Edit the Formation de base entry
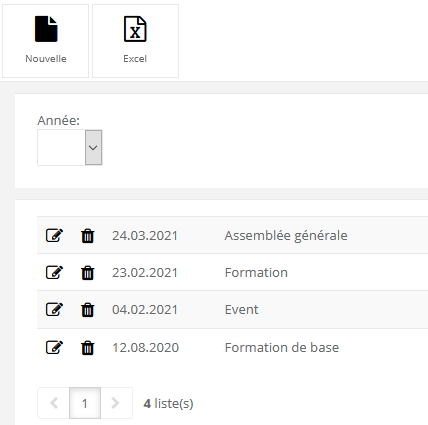The height and width of the screenshot is (425, 428). pos(54,348)
